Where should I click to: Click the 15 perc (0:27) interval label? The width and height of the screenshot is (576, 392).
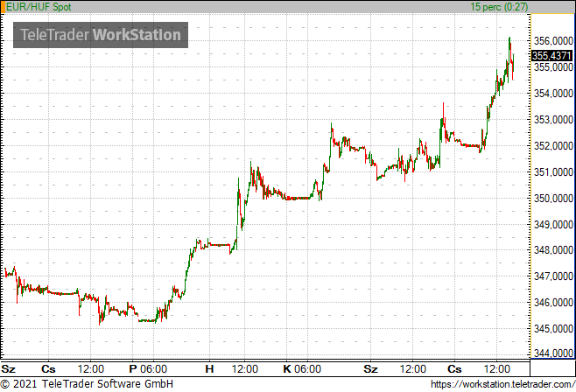point(499,7)
